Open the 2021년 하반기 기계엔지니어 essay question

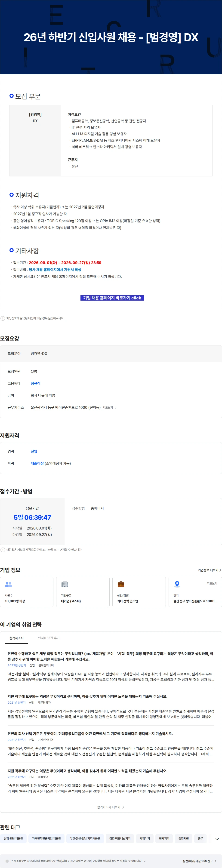click(90, 734)
